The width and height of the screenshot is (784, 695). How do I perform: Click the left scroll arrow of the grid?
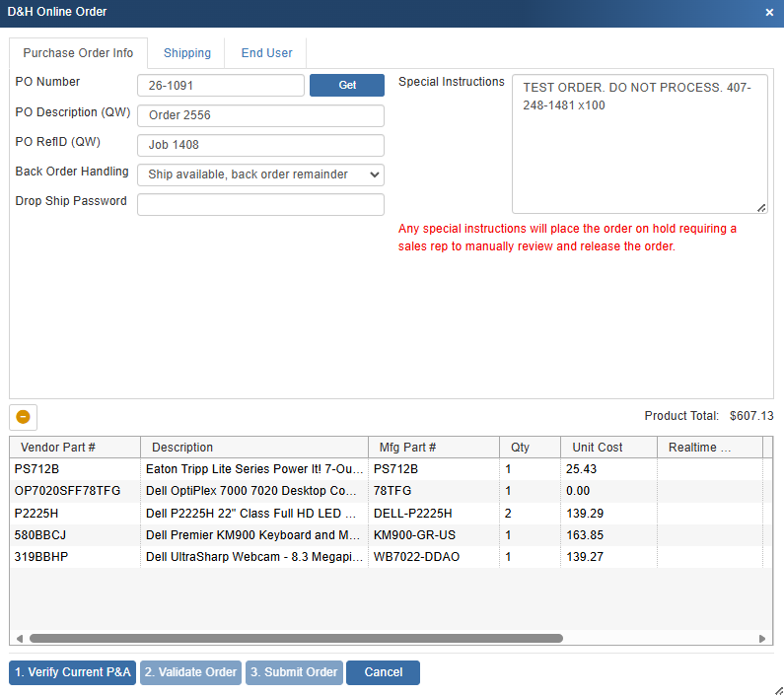pyautogui.click(x=19, y=639)
